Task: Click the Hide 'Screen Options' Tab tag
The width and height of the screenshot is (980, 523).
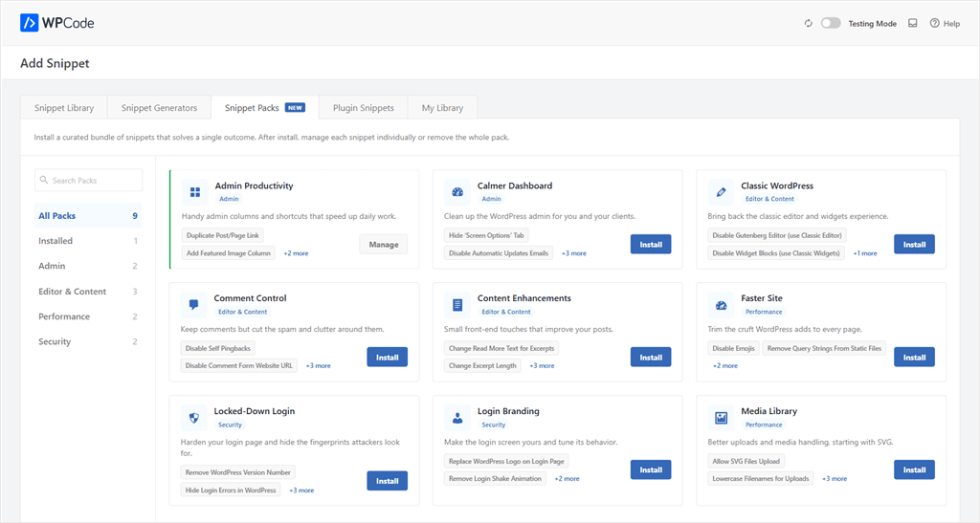Action: (486, 235)
